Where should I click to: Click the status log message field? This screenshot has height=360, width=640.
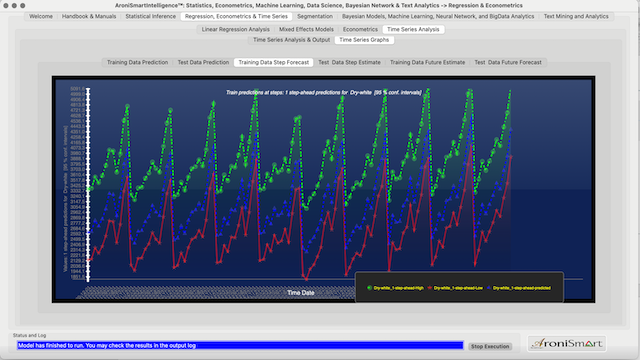(240, 346)
